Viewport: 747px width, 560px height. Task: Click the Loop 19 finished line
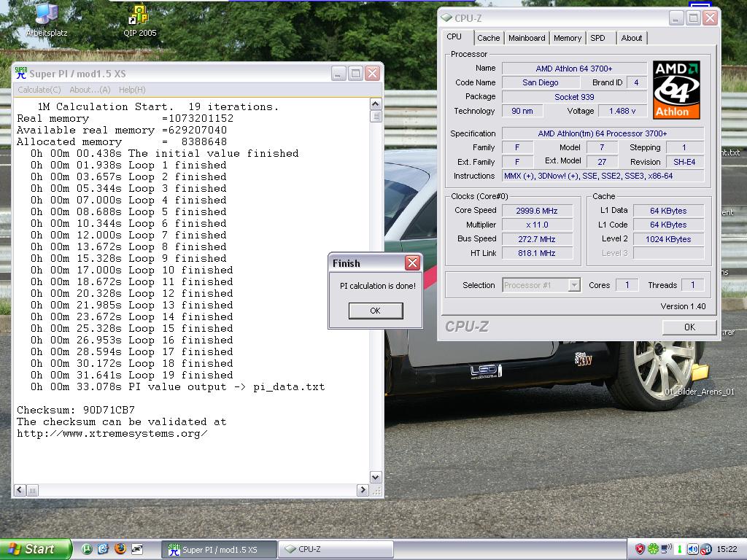click(131, 375)
